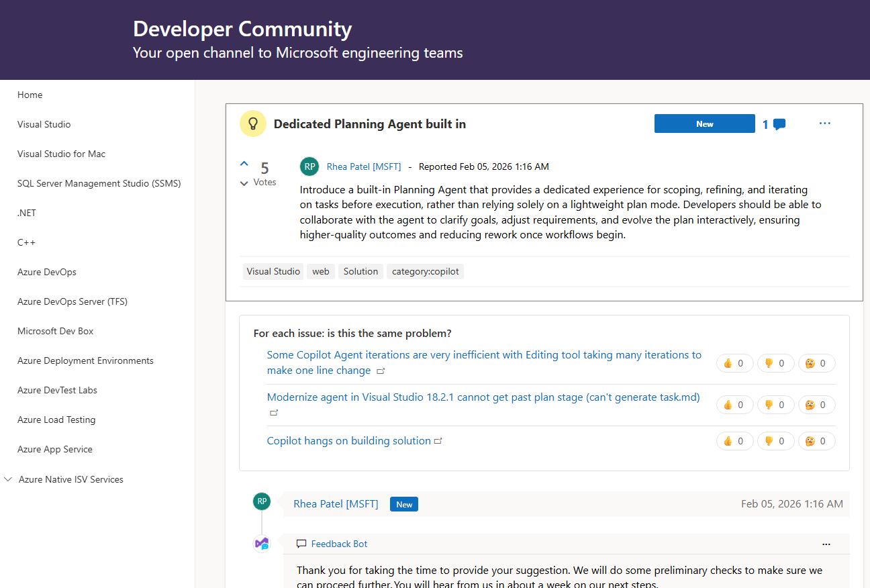The image size is (870, 588).
Task: Filter by the Visual Studio tag
Action: click(x=273, y=271)
